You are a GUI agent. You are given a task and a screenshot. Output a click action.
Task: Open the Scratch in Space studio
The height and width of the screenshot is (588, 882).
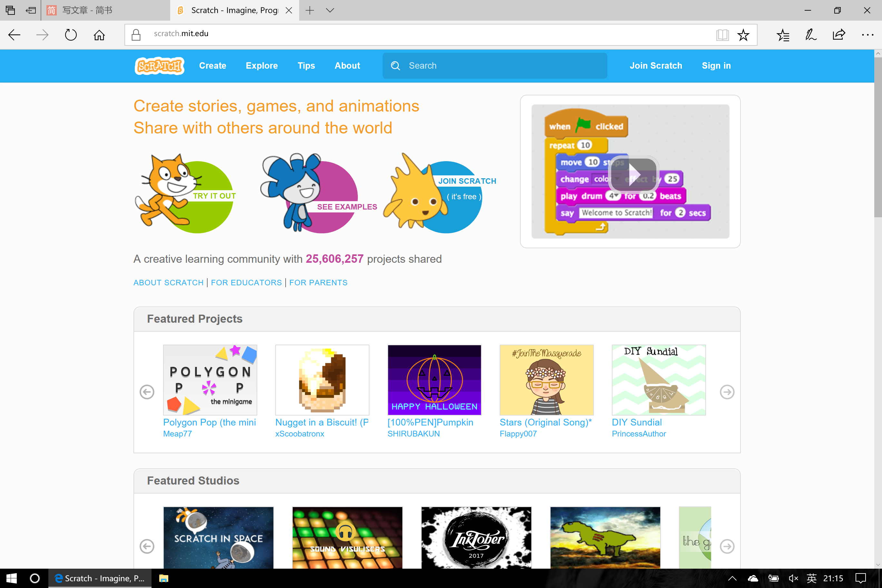[x=218, y=538]
